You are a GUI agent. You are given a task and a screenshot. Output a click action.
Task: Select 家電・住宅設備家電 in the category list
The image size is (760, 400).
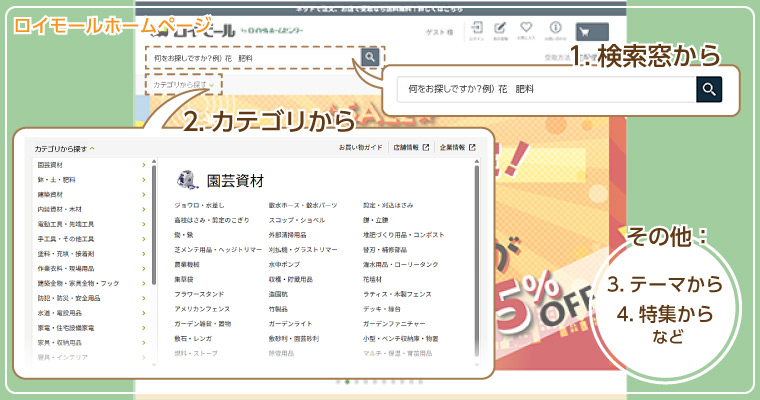click(66, 328)
